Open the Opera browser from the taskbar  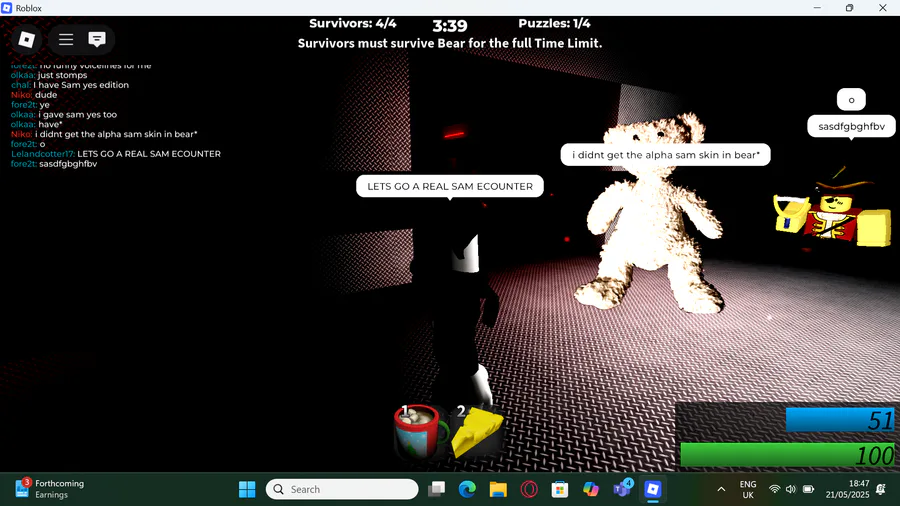tap(529, 489)
